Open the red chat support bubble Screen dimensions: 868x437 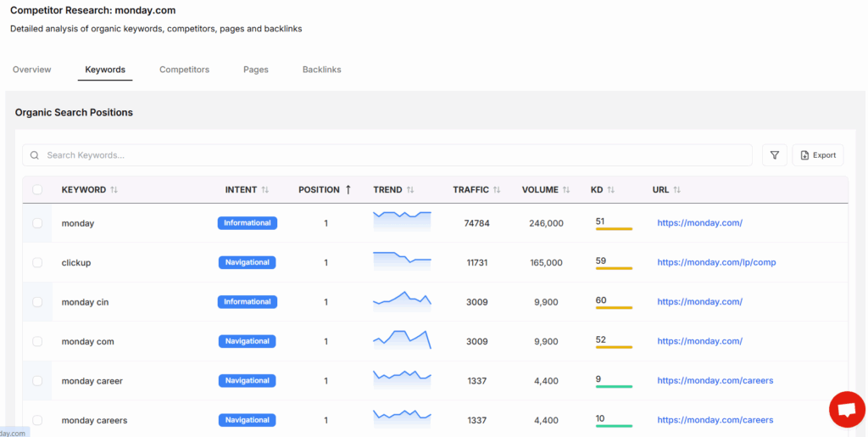coord(847,410)
